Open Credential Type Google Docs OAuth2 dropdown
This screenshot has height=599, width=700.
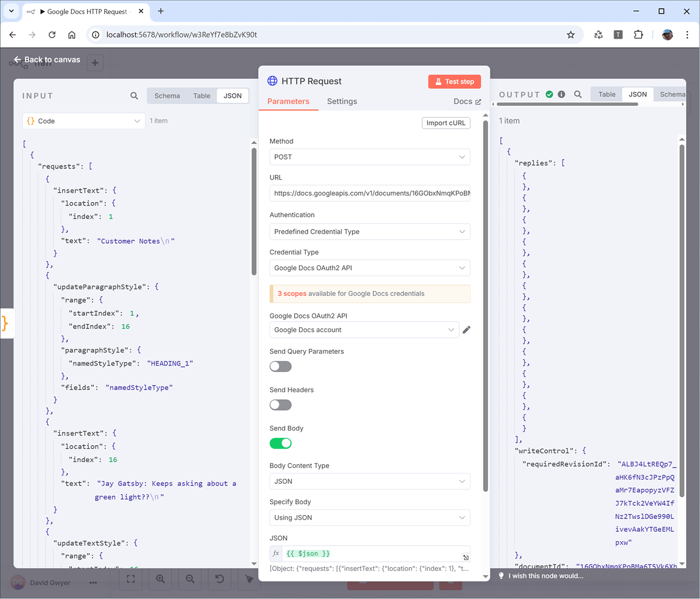370,268
